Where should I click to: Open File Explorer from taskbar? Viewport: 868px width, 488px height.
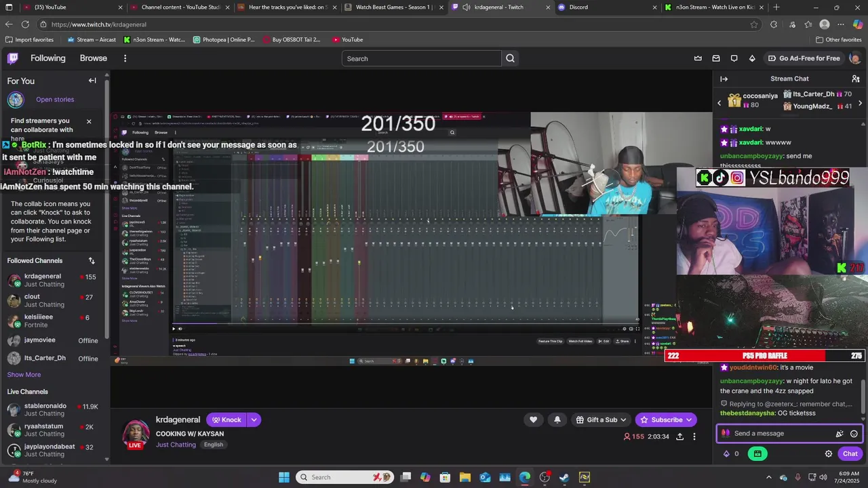coord(465,477)
